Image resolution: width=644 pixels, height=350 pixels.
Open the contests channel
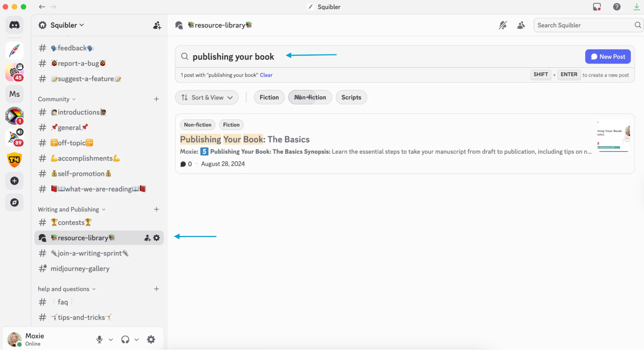click(71, 222)
